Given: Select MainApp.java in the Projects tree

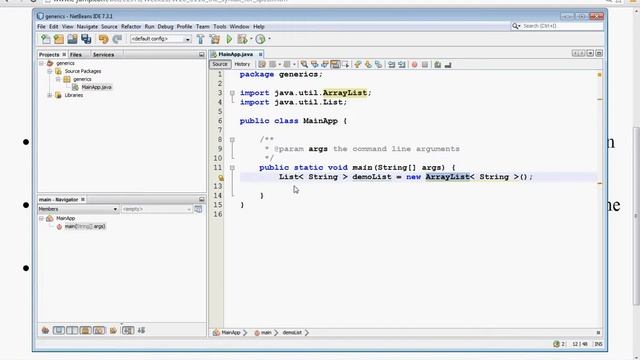Looking at the screenshot, I should (96, 87).
